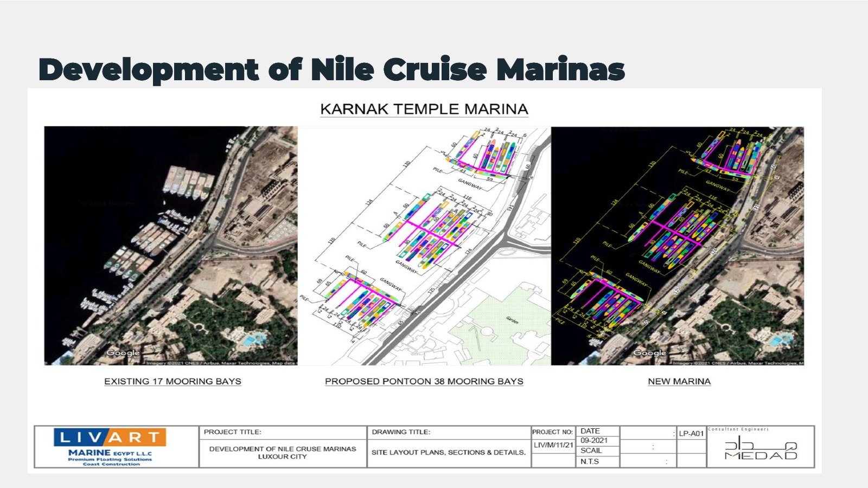Click the project number LIV/M/11/21 cell
Screen dimensions: 868x488
coord(553,445)
